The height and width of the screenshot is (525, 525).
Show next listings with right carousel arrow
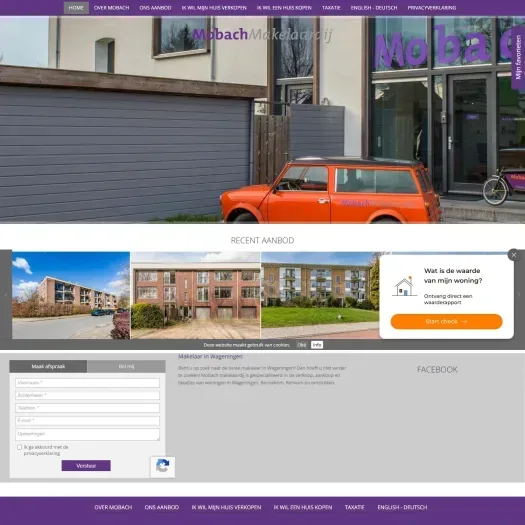(519, 295)
